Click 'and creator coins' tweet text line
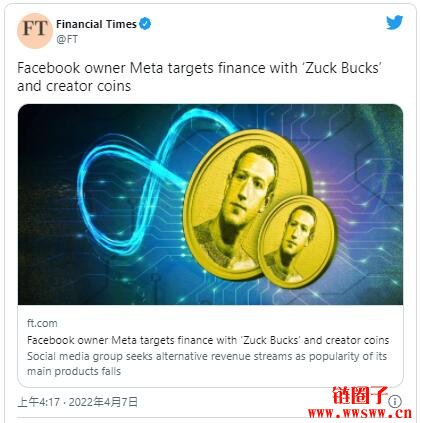421x423 pixels. 74,86
